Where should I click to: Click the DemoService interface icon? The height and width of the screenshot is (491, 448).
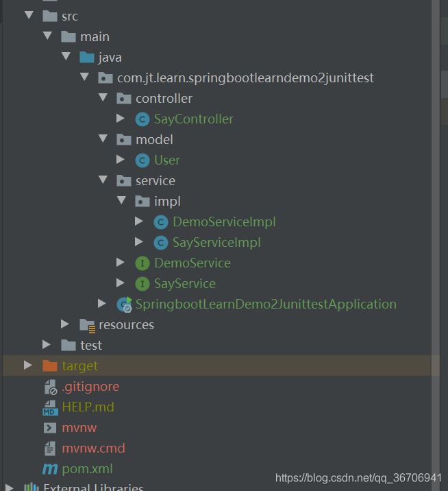(142, 263)
